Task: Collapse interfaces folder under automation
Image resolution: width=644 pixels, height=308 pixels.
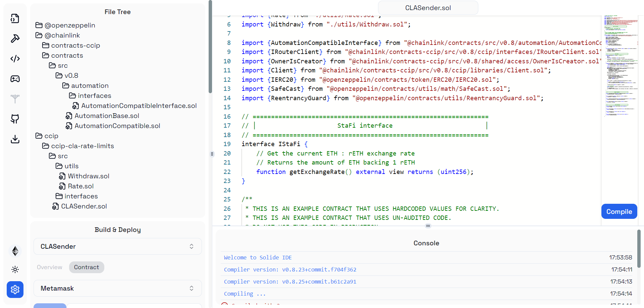Action: click(90, 96)
